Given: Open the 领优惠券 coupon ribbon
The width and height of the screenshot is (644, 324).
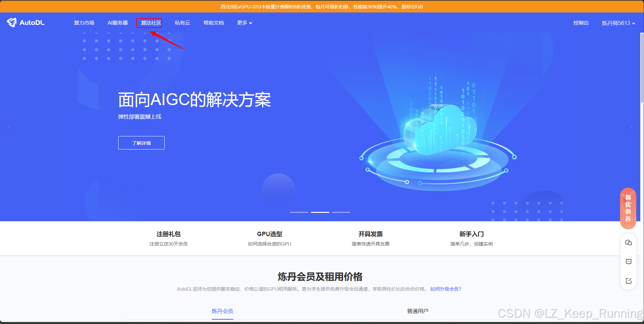Looking at the screenshot, I should 628,208.
